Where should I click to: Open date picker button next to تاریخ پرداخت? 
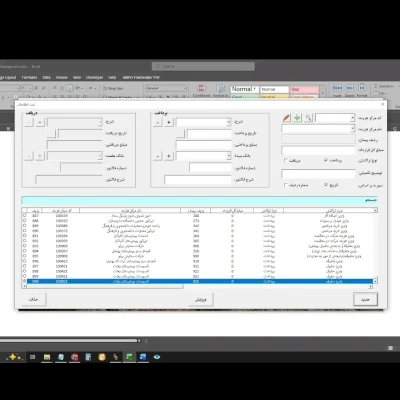(x=180, y=134)
